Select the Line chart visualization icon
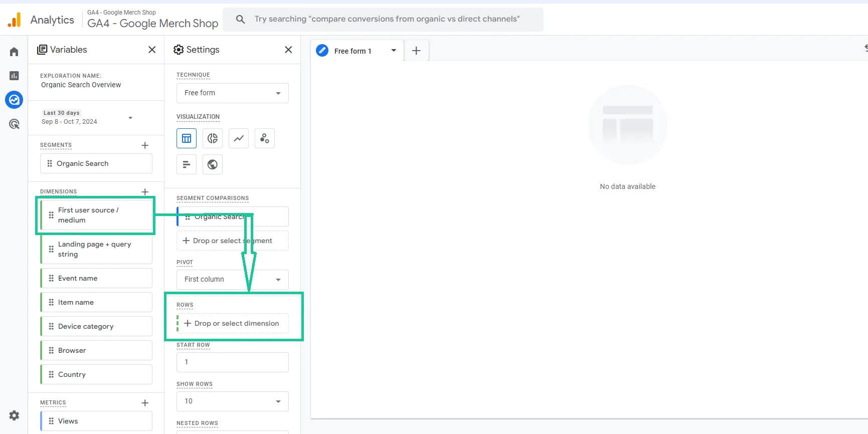 [x=239, y=138]
